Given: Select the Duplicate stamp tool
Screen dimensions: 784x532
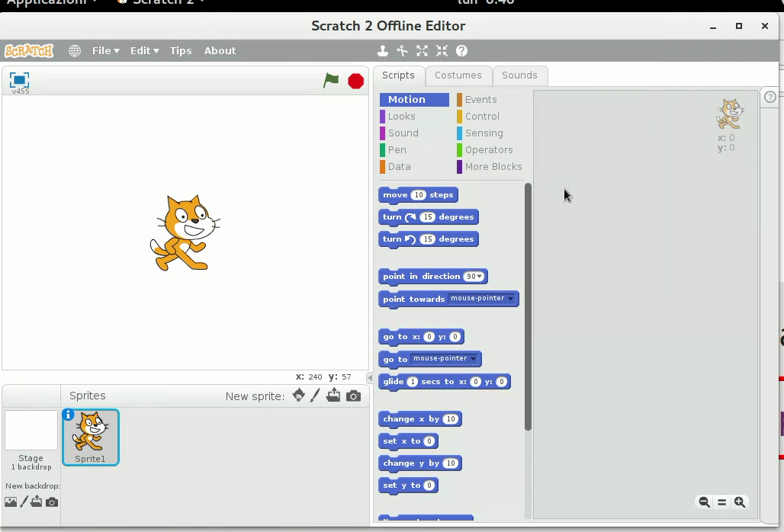Looking at the screenshot, I should (383, 51).
